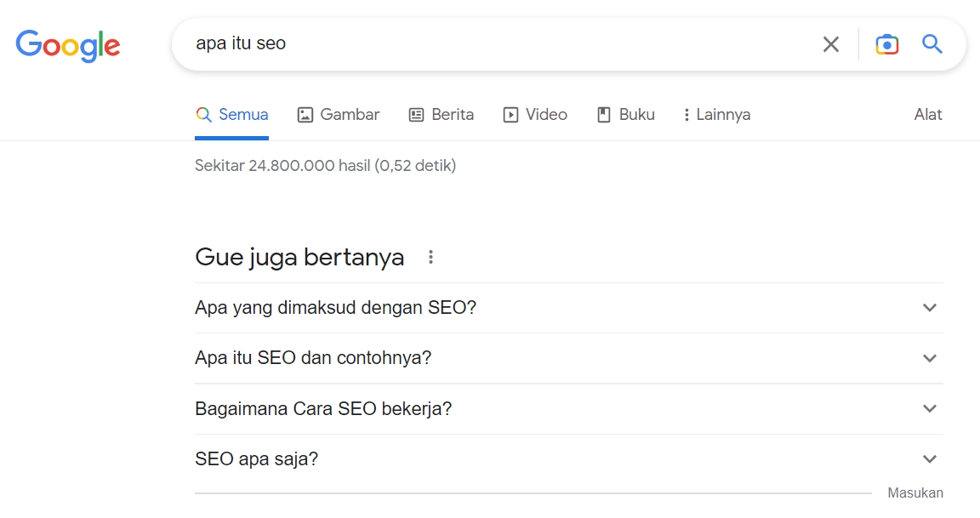Click the Alat tools button
Image resolution: width=980 pixels, height=518 pixels.
click(x=928, y=114)
